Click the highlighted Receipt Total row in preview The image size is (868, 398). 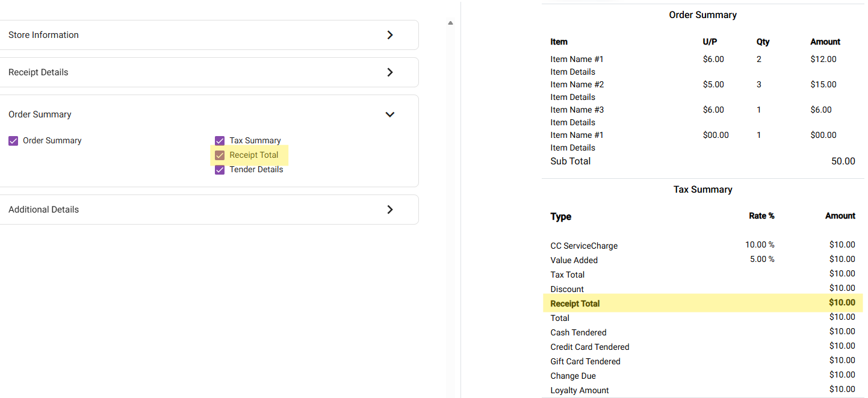pyautogui.click(x=702, y=303)
